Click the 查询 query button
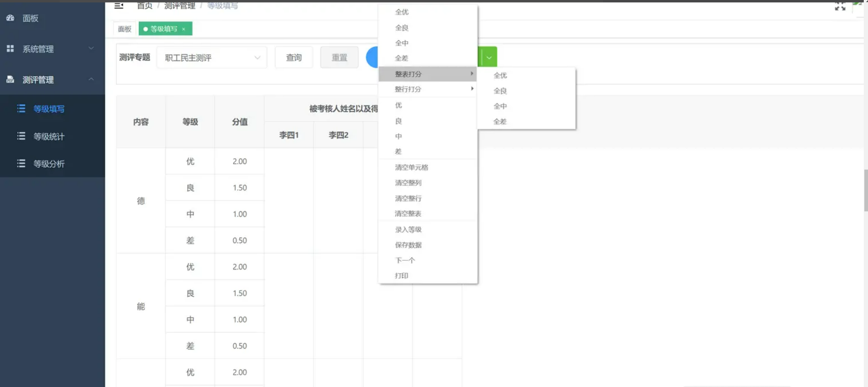The width and height of the screenshot is (868, 387). click(x=293, y=57)
